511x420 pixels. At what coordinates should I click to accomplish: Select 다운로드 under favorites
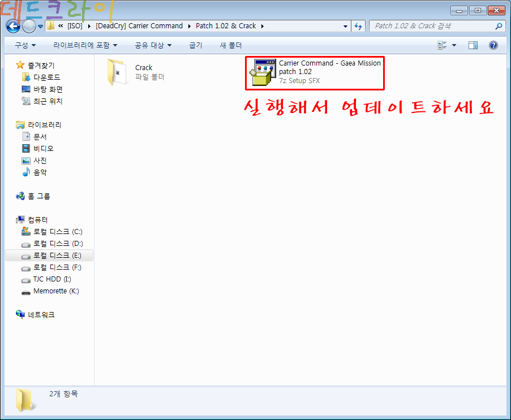coord(46,77)
